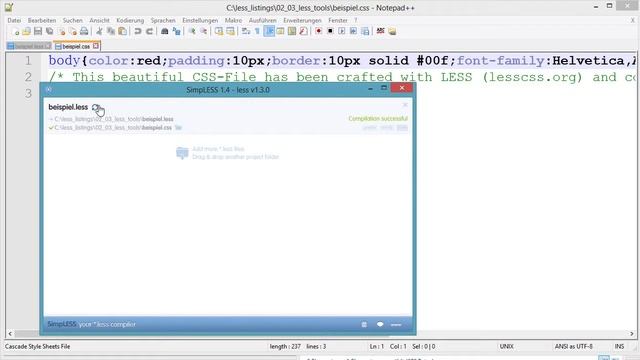
Task: Save the file with the floppy disk icon
Action: pyautogui.click(x=38, y=31)
